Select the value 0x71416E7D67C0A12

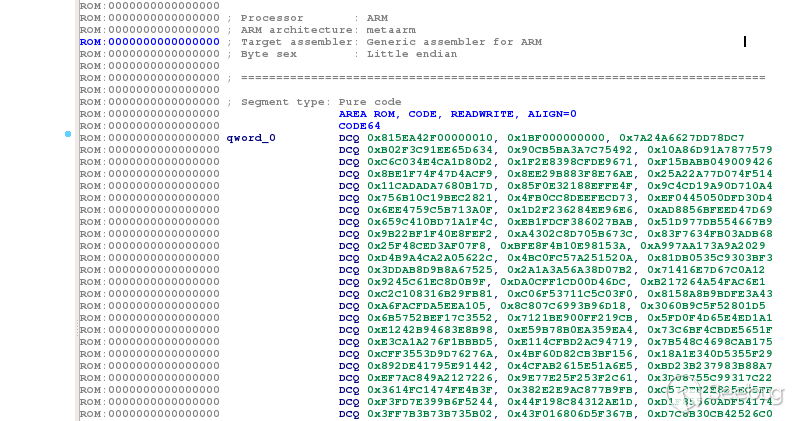706,270
